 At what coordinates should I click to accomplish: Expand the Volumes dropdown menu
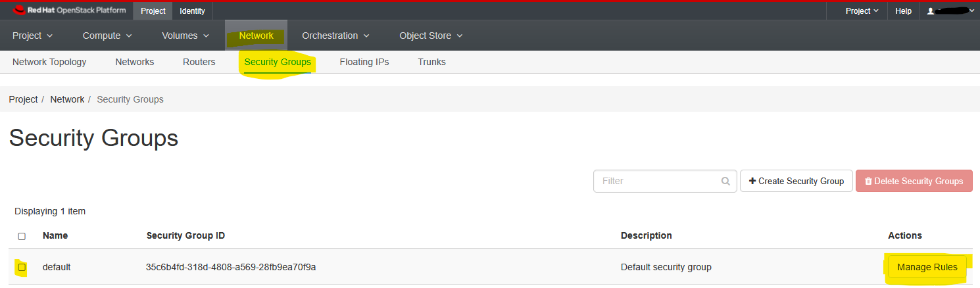[185, 36]
